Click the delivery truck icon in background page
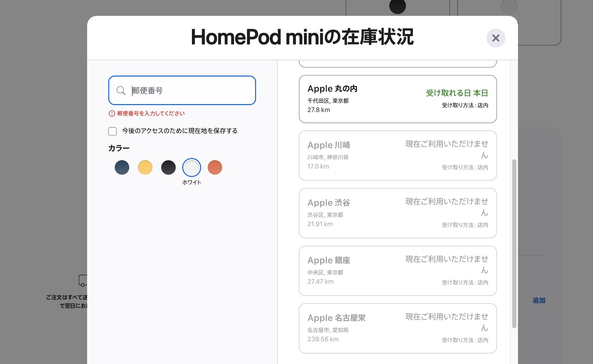 [83, 280]
